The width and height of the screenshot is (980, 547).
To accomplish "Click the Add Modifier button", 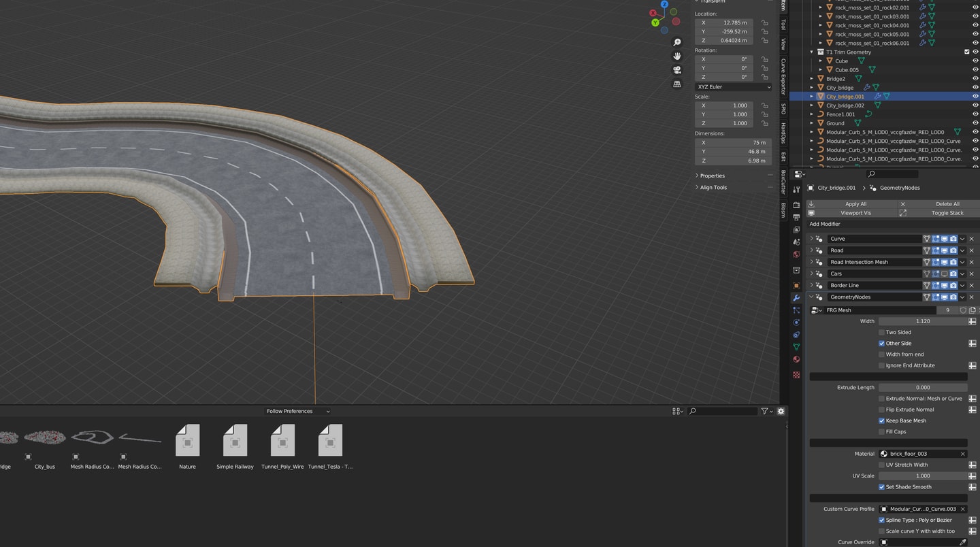I will pyautogui.click(x=892, y=224).
